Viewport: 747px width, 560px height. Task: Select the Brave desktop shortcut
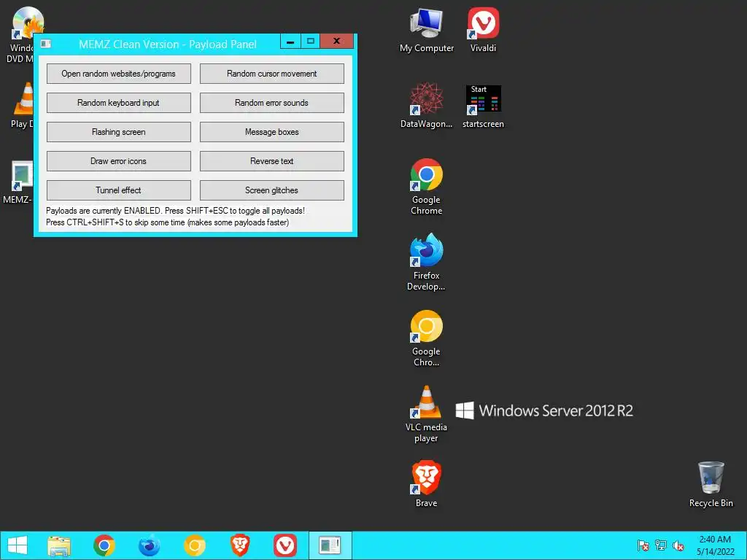(x=426, y=484)
